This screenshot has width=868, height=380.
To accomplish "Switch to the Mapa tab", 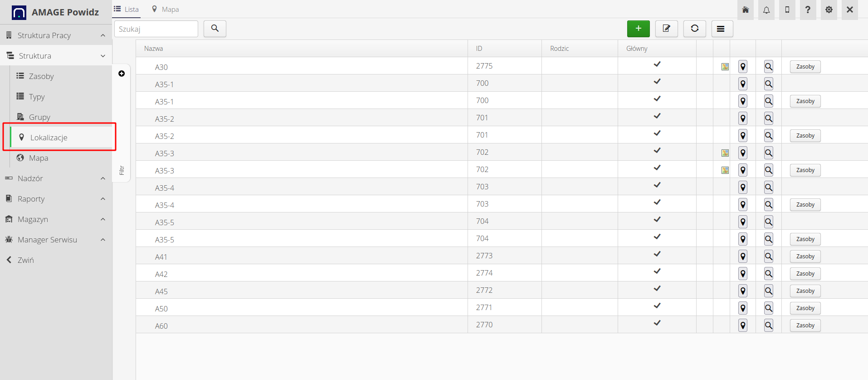I will coord(166,9).
